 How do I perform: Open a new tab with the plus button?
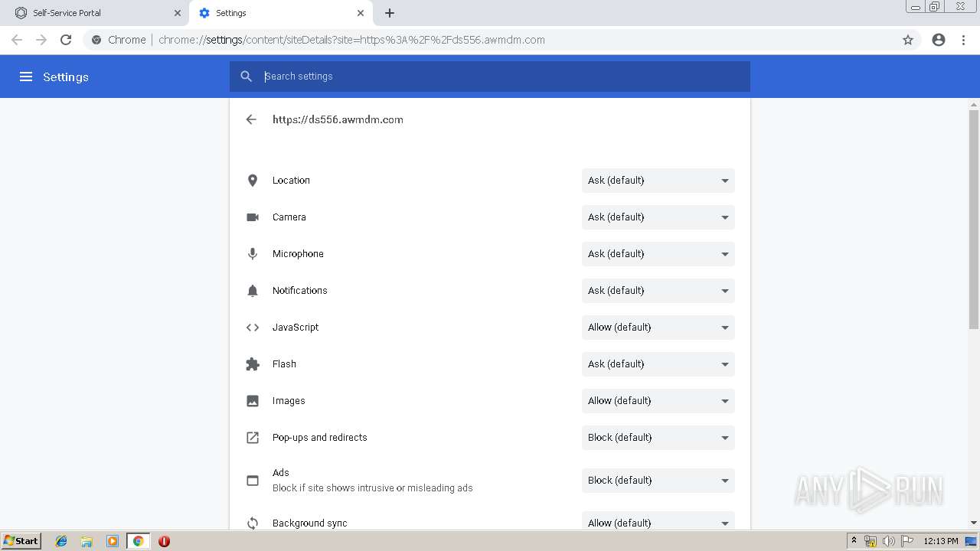(390, 13)
